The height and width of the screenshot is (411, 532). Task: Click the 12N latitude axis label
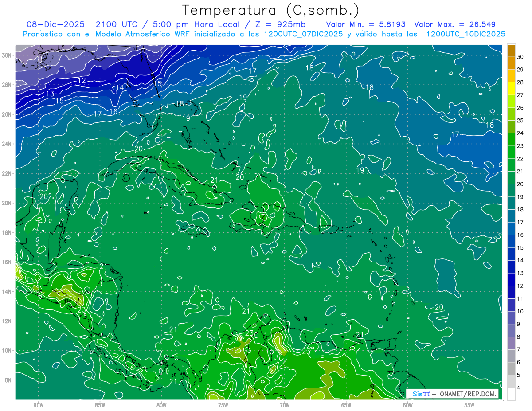[x=7, y=321]
